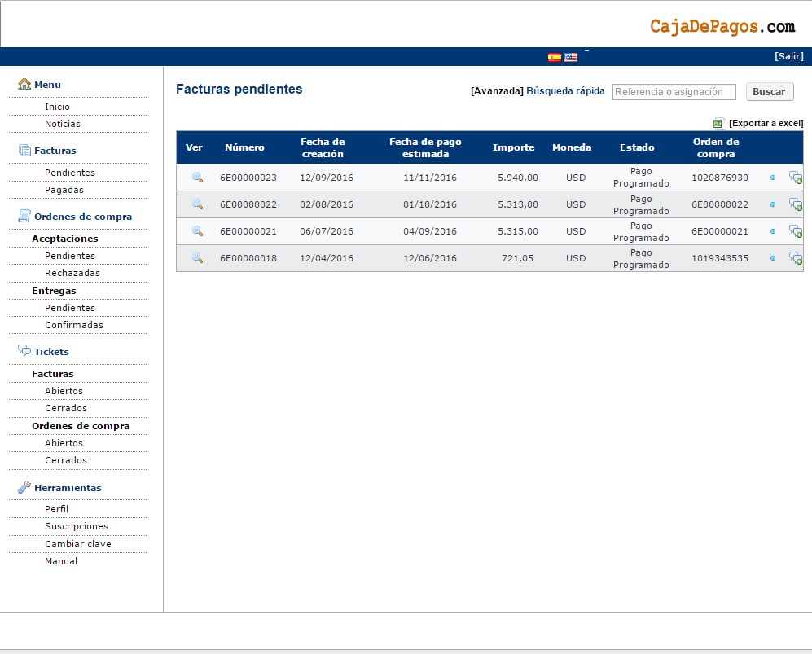Click the Excel export icon
The width and height of the screenshot is (812, 654).
tap(718, 123)
